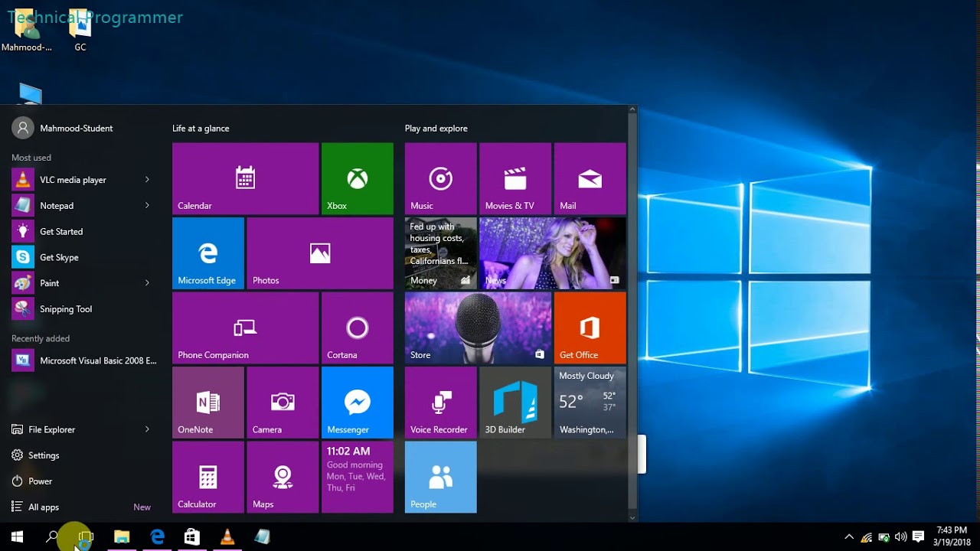
Task: Open the Mail tile
Action: pos(590,178)
